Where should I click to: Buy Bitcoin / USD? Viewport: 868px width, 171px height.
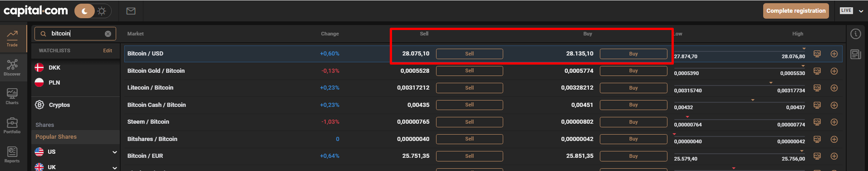pos(633,54)
